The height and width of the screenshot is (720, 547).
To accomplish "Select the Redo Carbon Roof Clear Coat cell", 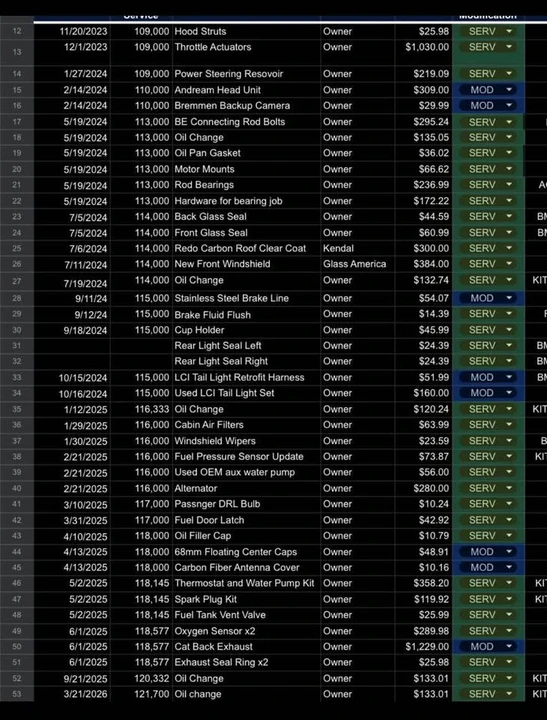I will (x=246, y=248).
